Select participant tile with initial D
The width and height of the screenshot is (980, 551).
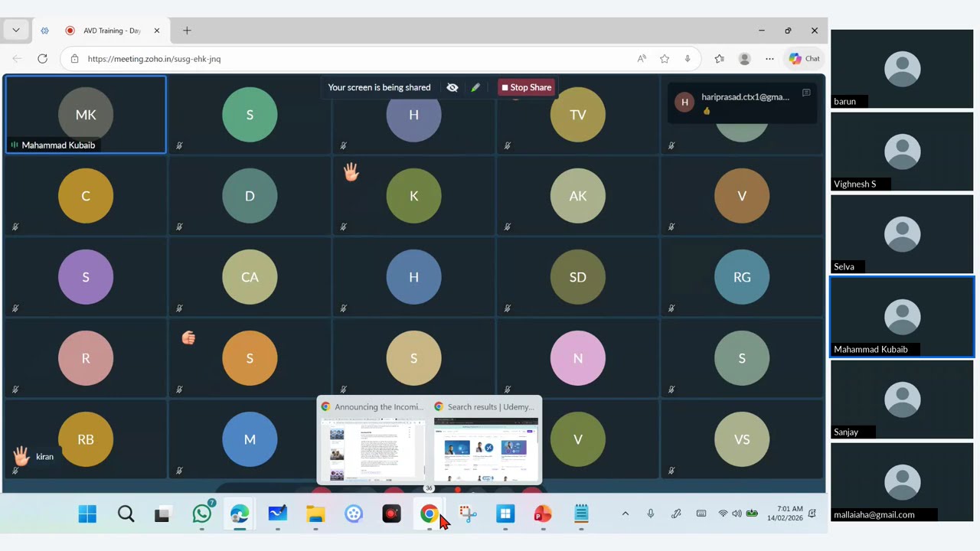coord(250,196)
